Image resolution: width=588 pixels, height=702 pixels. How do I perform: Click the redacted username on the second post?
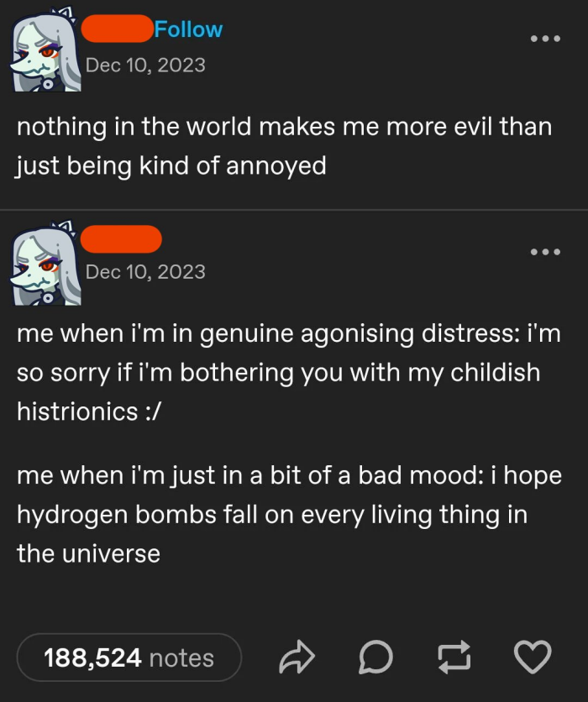pyautogui.click(x=121, y=239)
